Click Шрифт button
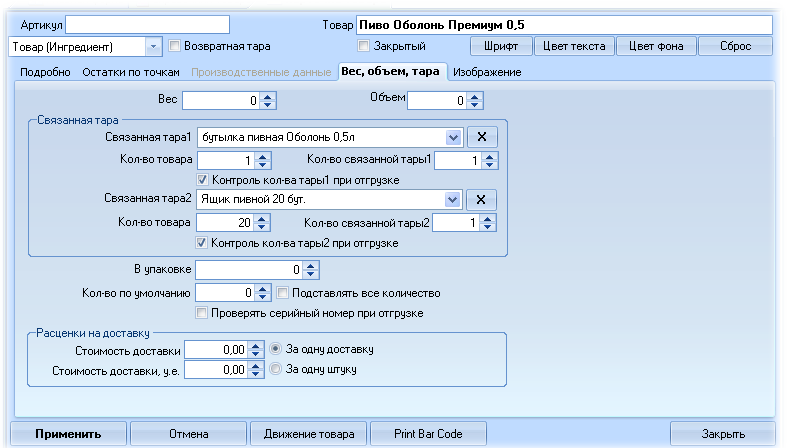789x448 pixels. click(501, 46)
